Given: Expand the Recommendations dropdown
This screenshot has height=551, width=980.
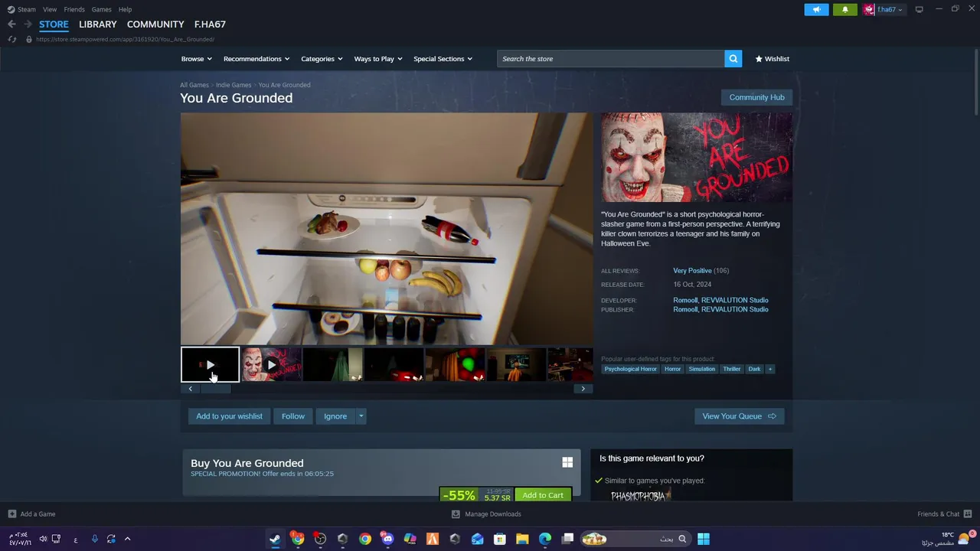Looking at the screenshot, I should [x=256, y=59].
